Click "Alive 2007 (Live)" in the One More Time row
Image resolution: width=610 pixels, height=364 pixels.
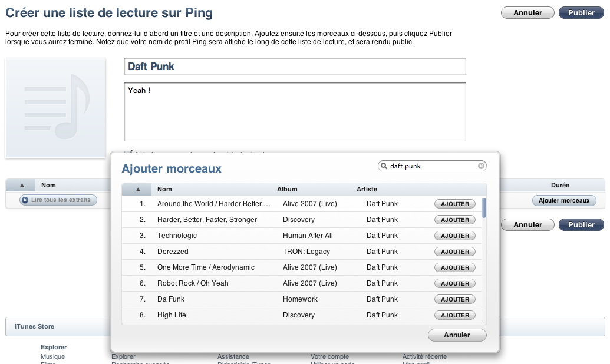point(309,267)
